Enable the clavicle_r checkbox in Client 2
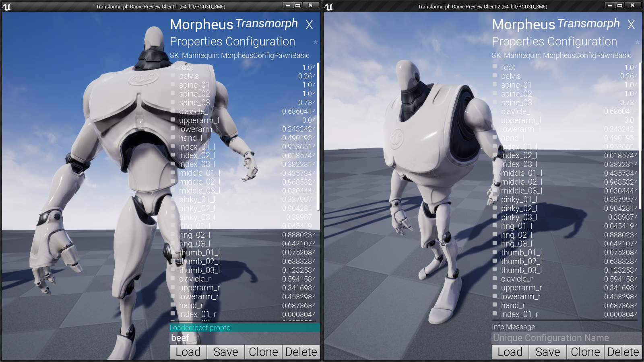Viewport: 644px width, 362px height. (495, 279)
